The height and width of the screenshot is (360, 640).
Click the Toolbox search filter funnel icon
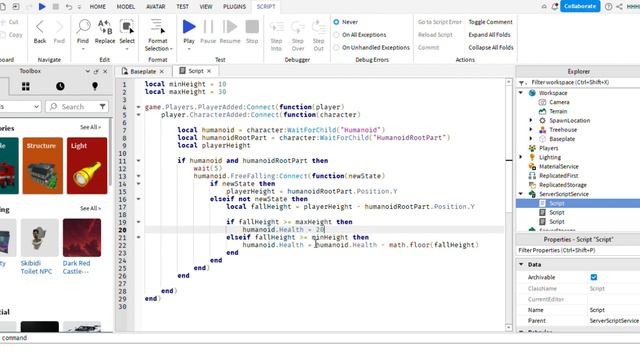(102, 107)
